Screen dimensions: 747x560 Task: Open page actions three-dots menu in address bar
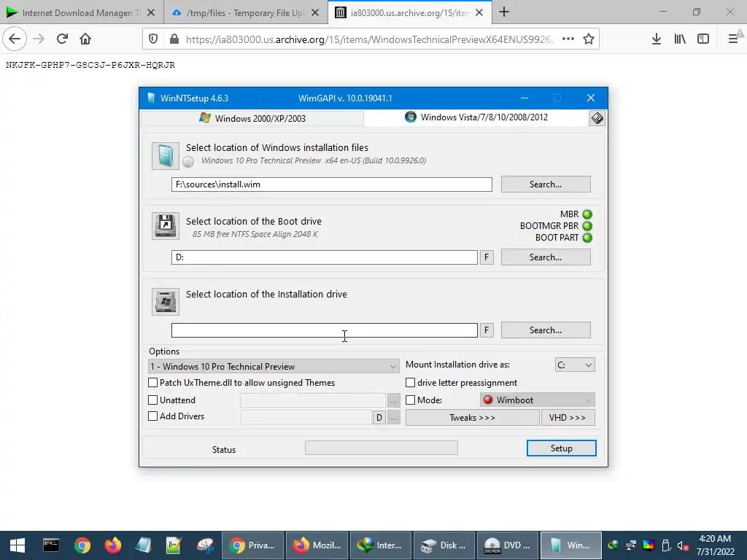pyautogui.click(x=568, y=39)
